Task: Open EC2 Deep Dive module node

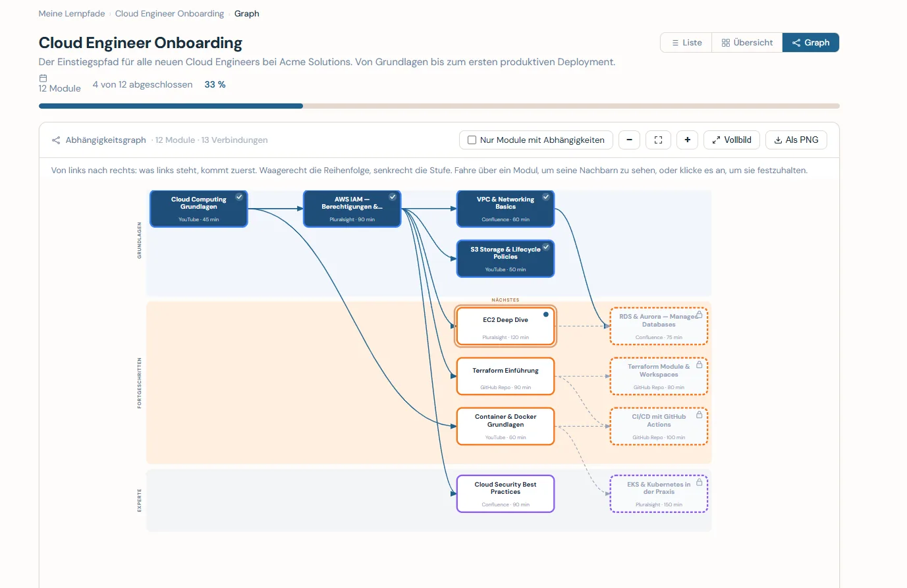Action: pyautogui.click(x=505, y=326)
